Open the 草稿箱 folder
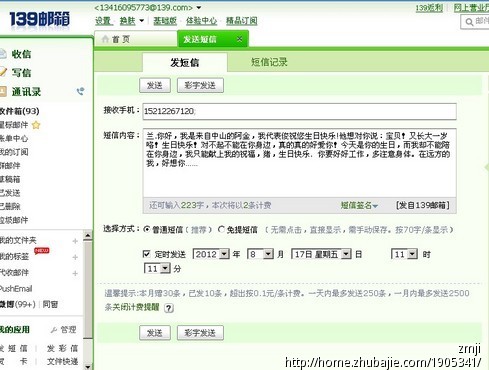 [x=10, y=179]
